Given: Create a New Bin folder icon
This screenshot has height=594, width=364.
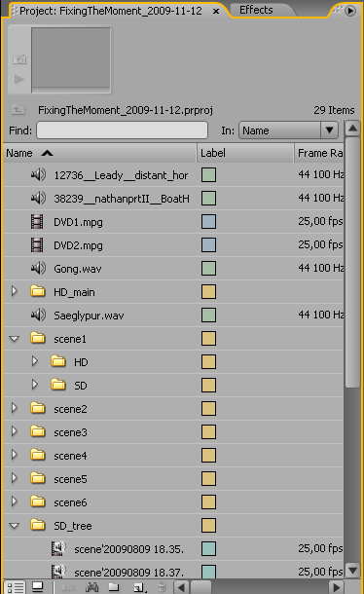Looking at the screenshot, I should point(114,587).
